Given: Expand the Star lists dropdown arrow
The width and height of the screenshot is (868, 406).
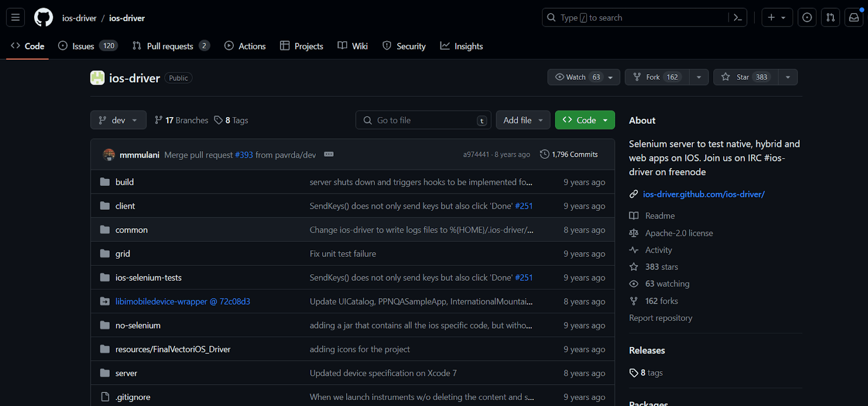Looking at the screenshot, I should (788, 77).
